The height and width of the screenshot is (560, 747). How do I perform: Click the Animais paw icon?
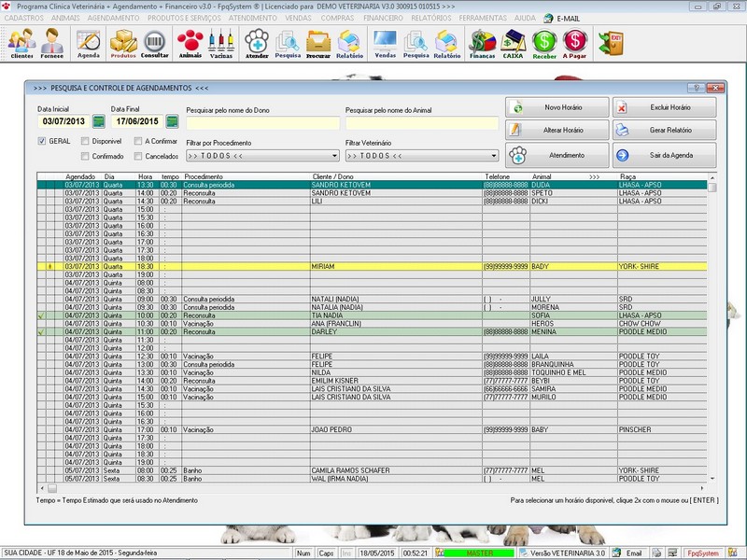click(x=190, y=42)
